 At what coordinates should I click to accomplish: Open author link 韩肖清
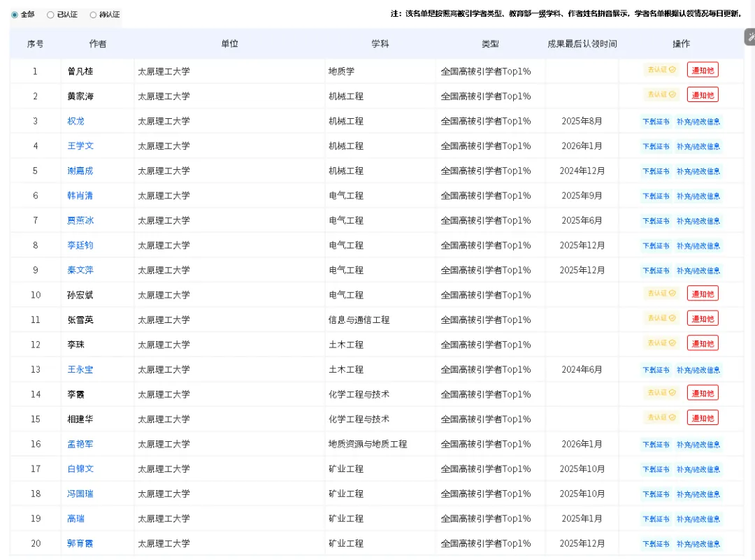[x=80, y=196]
